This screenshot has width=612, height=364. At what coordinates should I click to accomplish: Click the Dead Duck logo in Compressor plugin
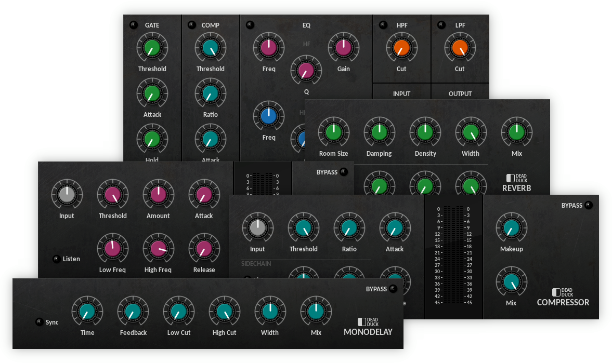tap(563, 292)
